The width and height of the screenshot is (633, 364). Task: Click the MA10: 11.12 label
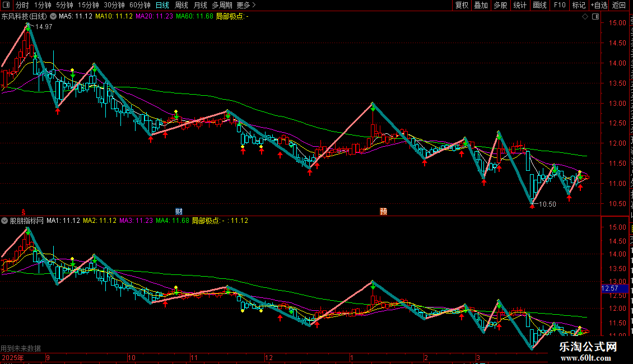114,16
